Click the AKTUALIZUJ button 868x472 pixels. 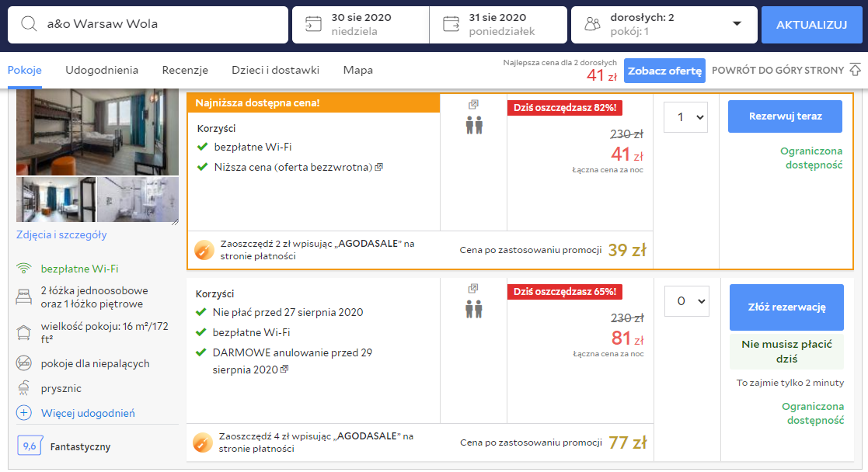pos(811,25)
